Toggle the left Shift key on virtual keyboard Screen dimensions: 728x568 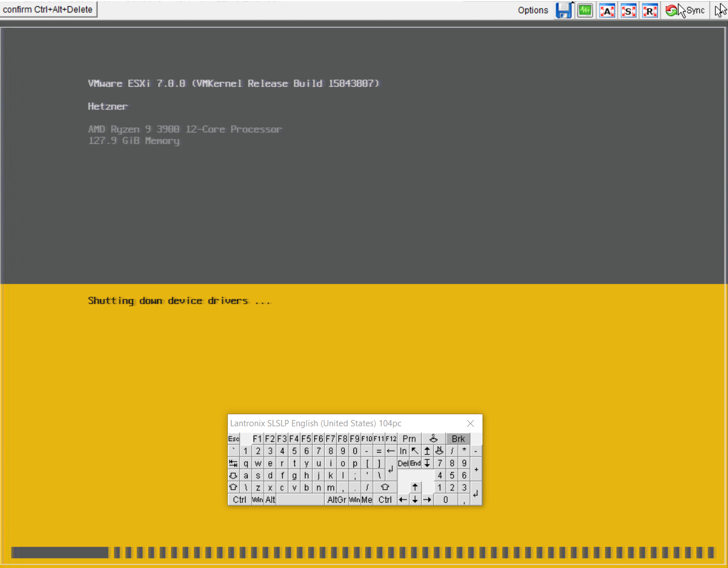pos(233,487)
